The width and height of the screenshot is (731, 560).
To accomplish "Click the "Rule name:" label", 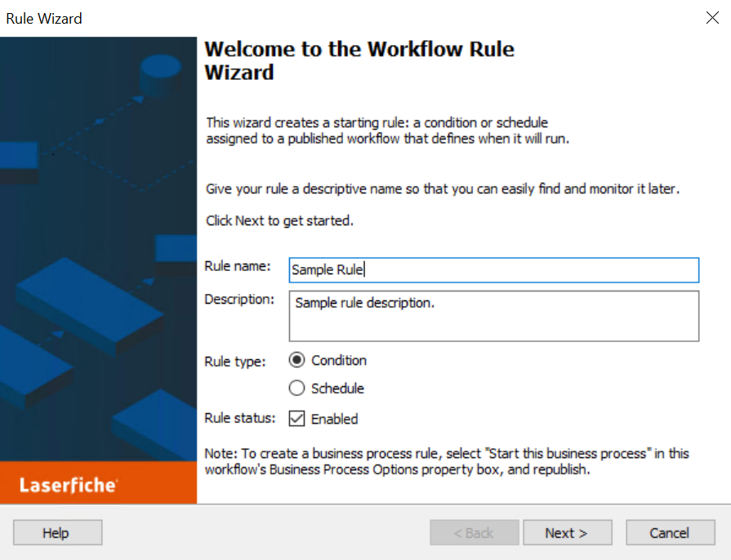I will pos(238,266).
